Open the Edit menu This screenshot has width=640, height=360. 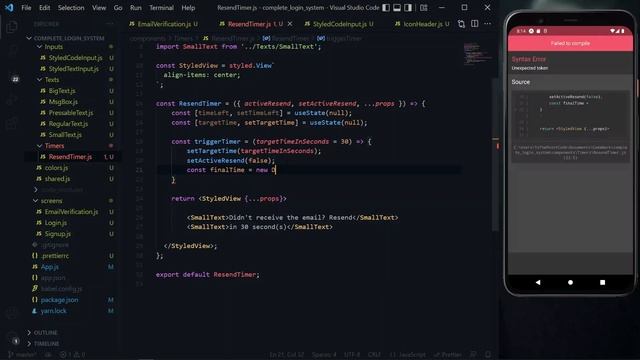(44, 8)
